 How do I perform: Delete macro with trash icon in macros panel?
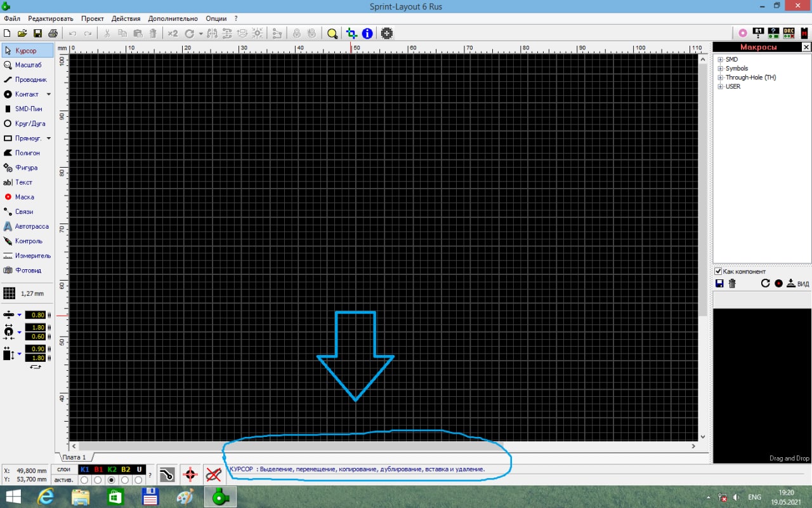(x=732, y=283)
